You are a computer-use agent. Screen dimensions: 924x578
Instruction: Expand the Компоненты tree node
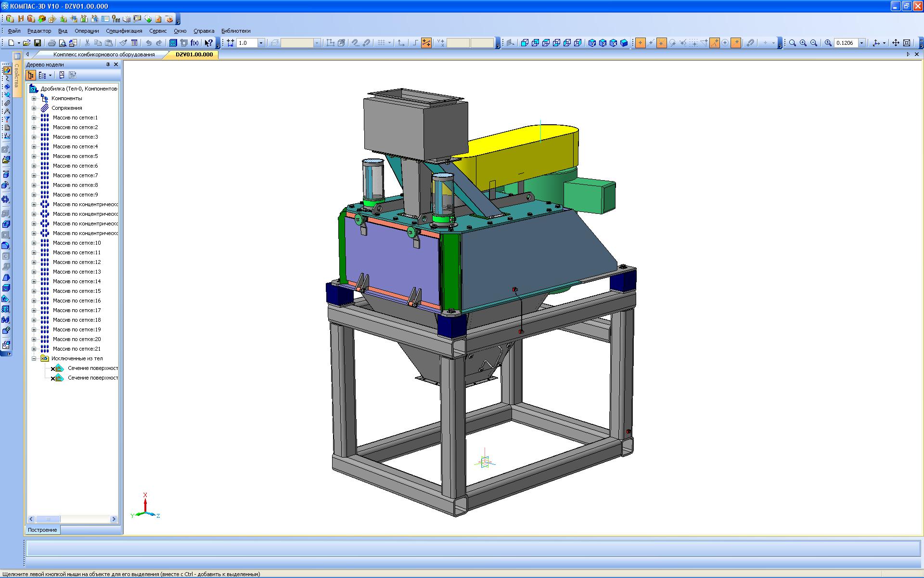(34, 98)
